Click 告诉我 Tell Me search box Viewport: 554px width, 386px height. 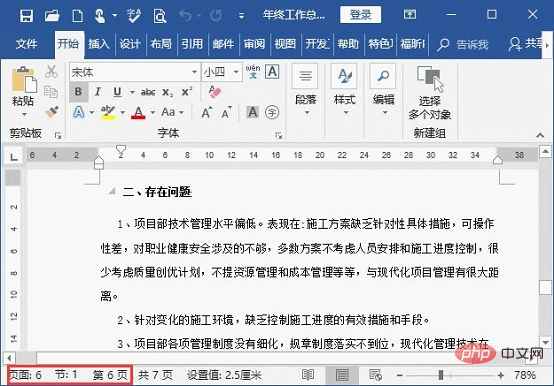464,44
